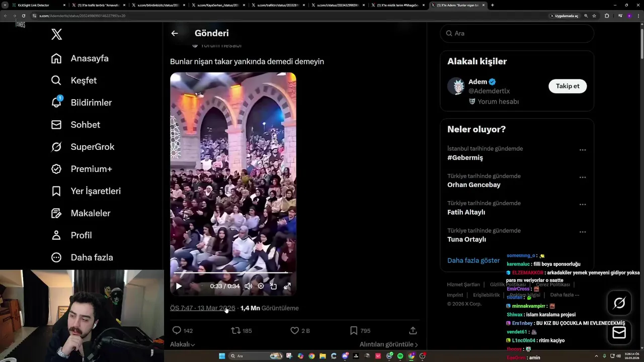The width and height of the screenshot is (644, 362).
Task: Click Daha fazla göster in trends
Action: click(x=473, y=260)
